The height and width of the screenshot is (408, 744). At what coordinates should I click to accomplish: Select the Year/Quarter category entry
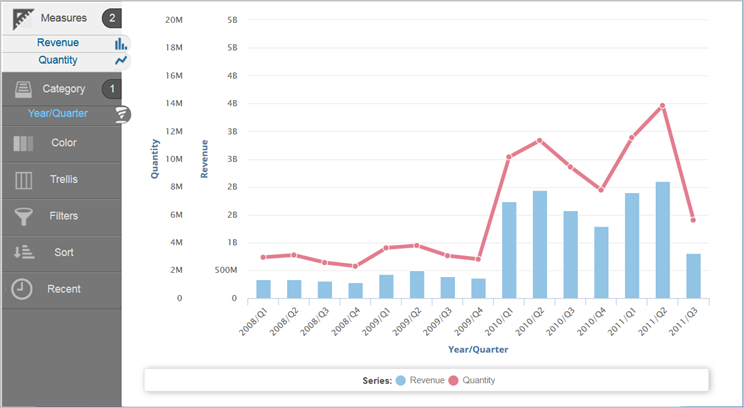[x=58, y=113]
